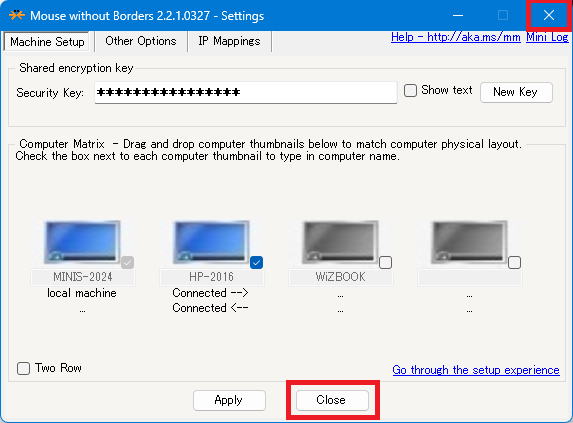Go through the setup experience link
The height and width of the screenshot is (423, 573).
click(x=476, y=370)
